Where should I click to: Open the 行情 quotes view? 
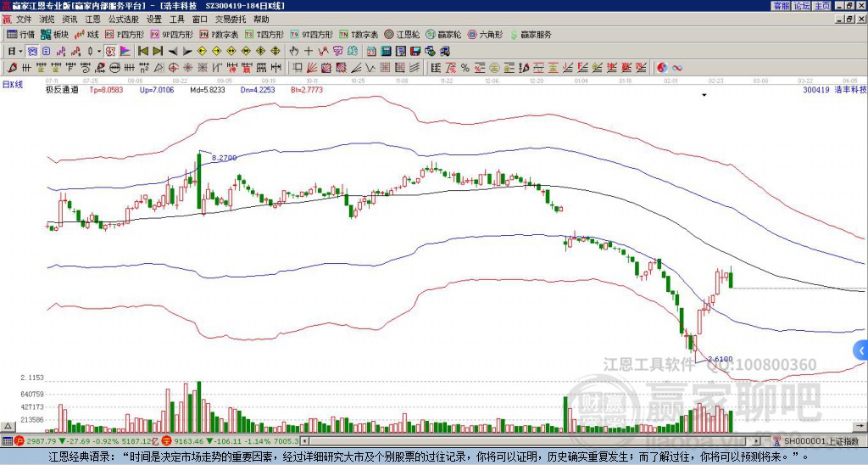(20, 34)
